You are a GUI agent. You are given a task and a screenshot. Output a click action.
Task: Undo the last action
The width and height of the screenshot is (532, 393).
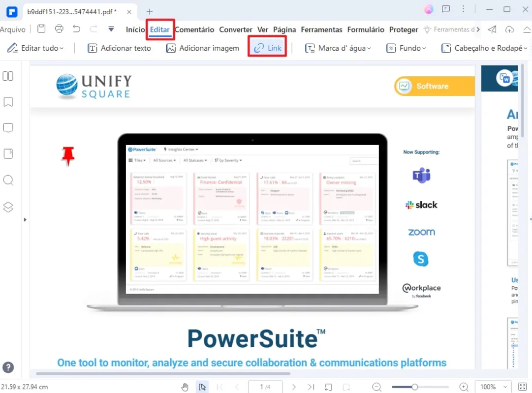[x=77, y=29]
